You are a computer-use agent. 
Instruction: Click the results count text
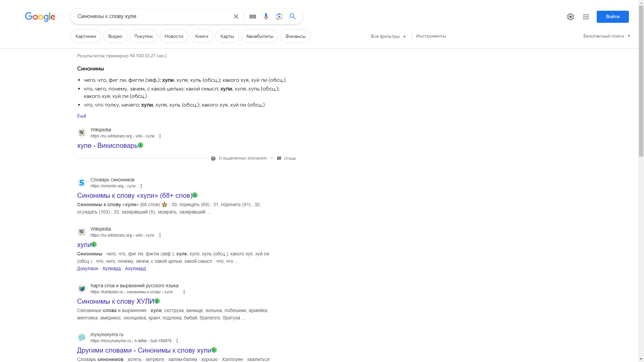click(122, 56)
